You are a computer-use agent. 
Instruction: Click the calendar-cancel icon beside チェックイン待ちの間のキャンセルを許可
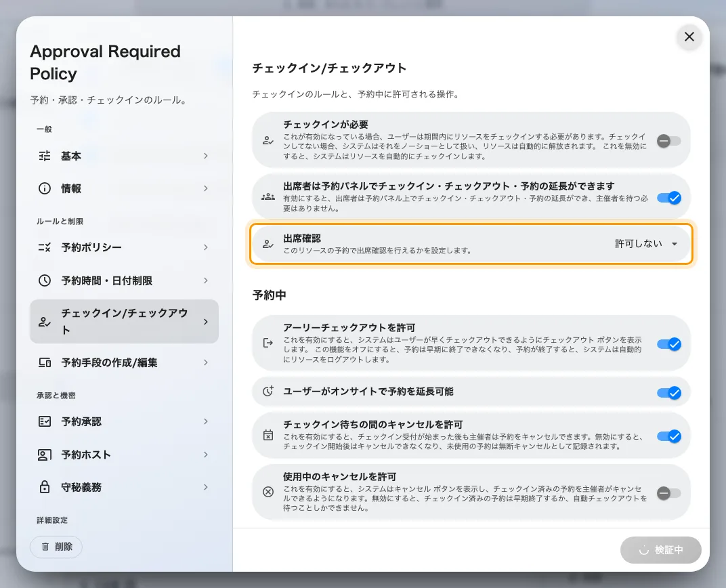[x=268, y=435]
